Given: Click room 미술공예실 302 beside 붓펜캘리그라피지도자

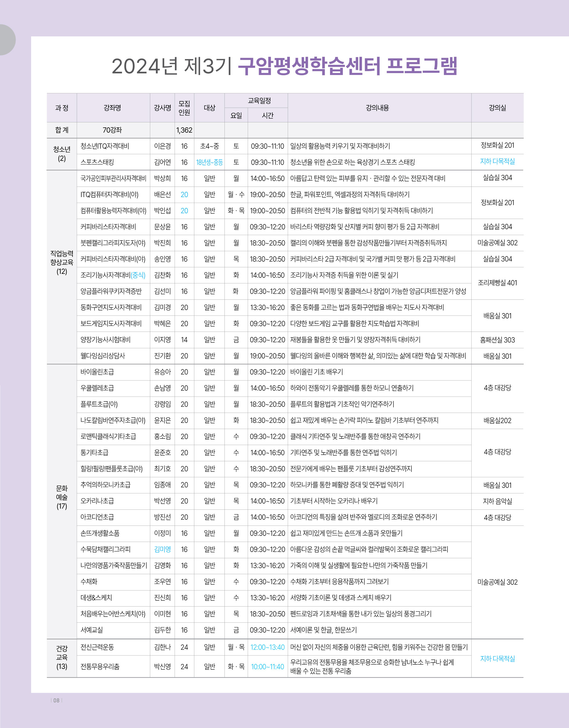Looking at the screenshot, I should tap(497, 243).
